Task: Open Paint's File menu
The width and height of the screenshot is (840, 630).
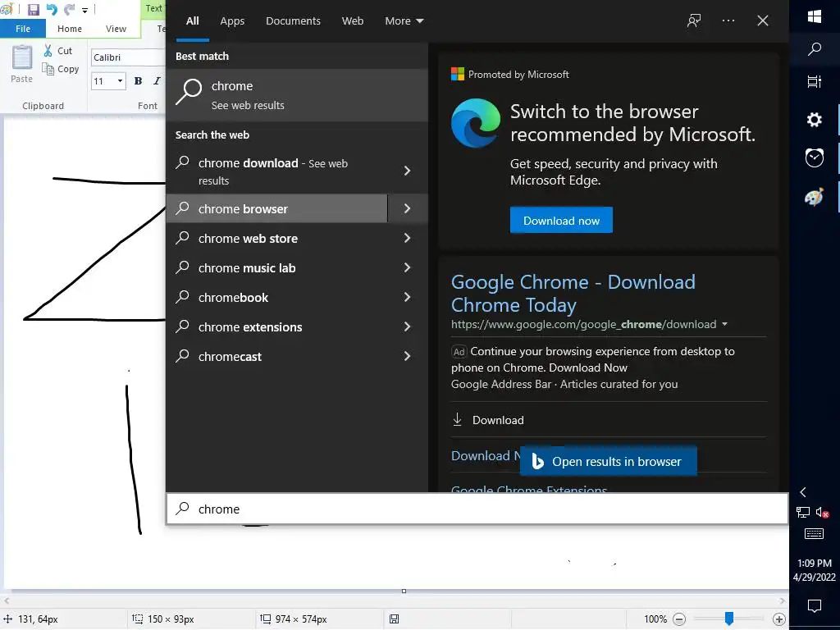Action: click(x=23, y=29)
